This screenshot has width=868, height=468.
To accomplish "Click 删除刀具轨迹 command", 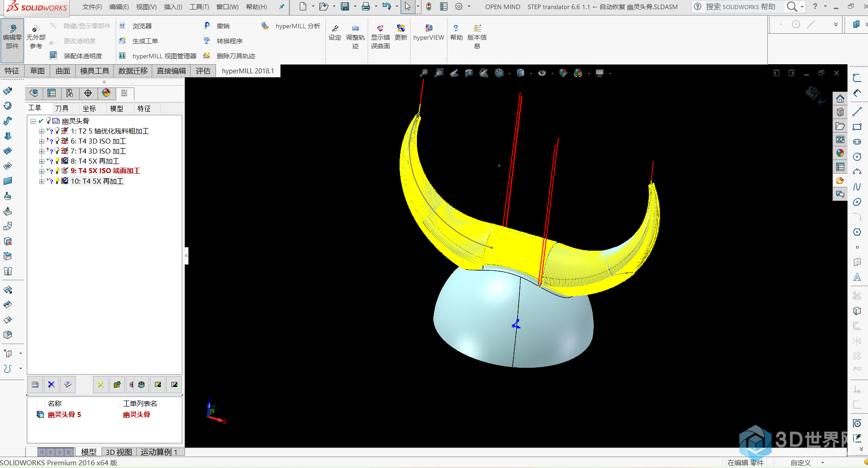I will point(229,56).
